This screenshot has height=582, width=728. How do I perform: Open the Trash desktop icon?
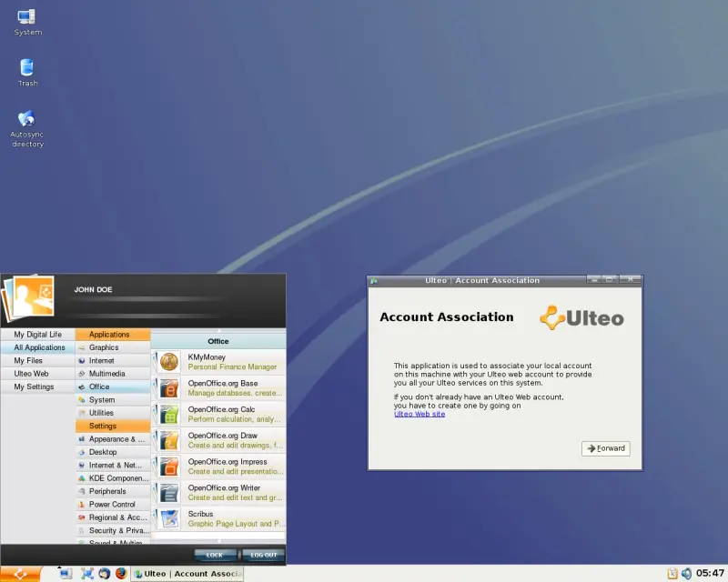pos(27,73)
